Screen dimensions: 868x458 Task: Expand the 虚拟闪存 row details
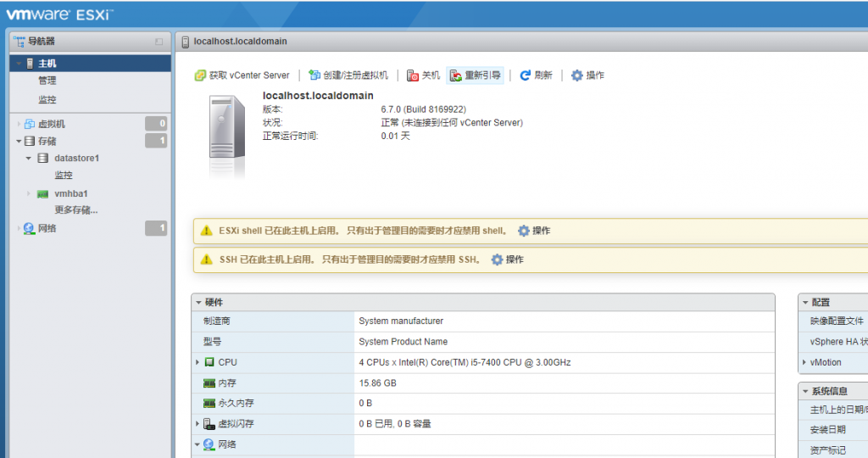(x=197, y=424)
